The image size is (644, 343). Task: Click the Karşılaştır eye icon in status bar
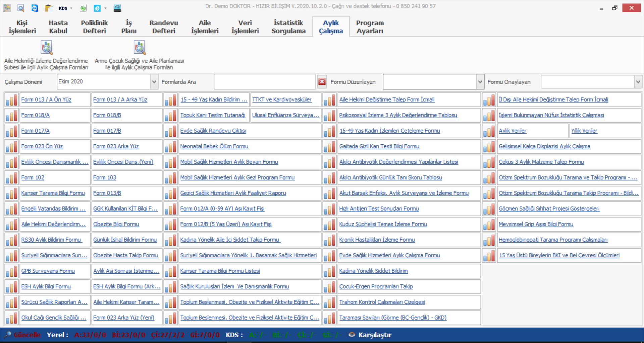(352, 335)
